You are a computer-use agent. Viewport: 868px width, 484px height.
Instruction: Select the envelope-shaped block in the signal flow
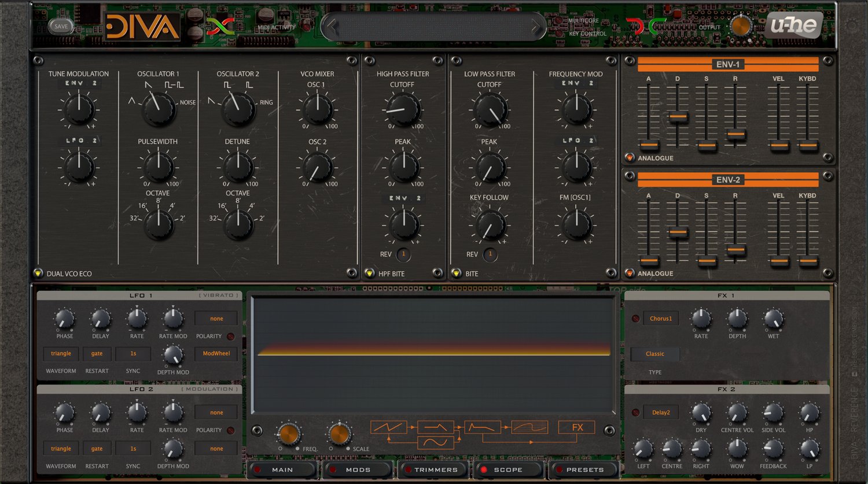[x=483, y=428]
